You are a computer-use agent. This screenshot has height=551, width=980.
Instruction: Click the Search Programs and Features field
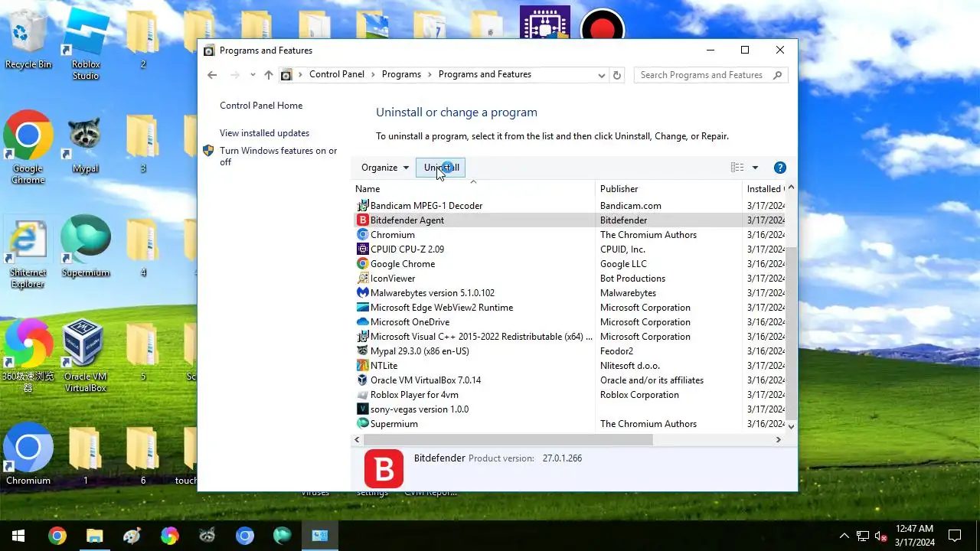tap(710, 75)
